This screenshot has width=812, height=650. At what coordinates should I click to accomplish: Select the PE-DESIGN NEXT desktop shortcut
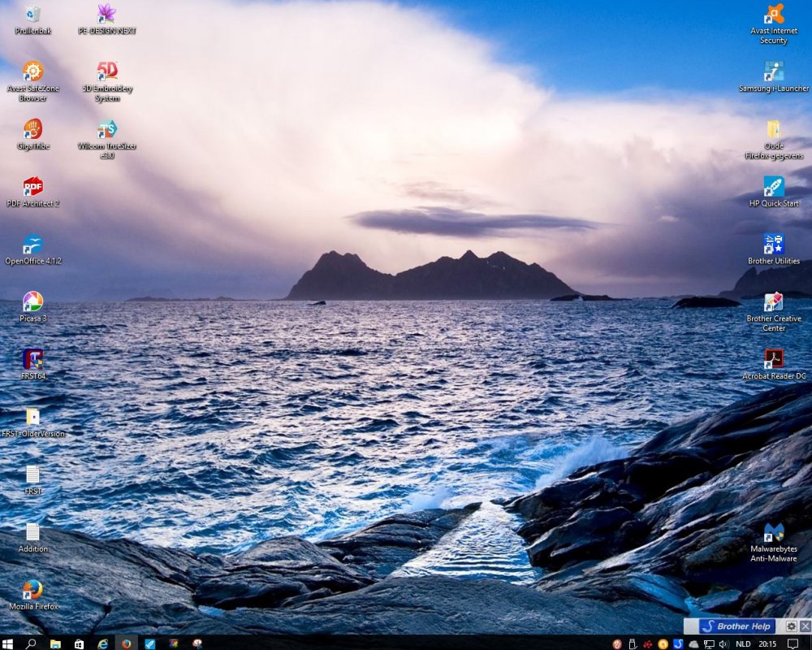point(106,15)
